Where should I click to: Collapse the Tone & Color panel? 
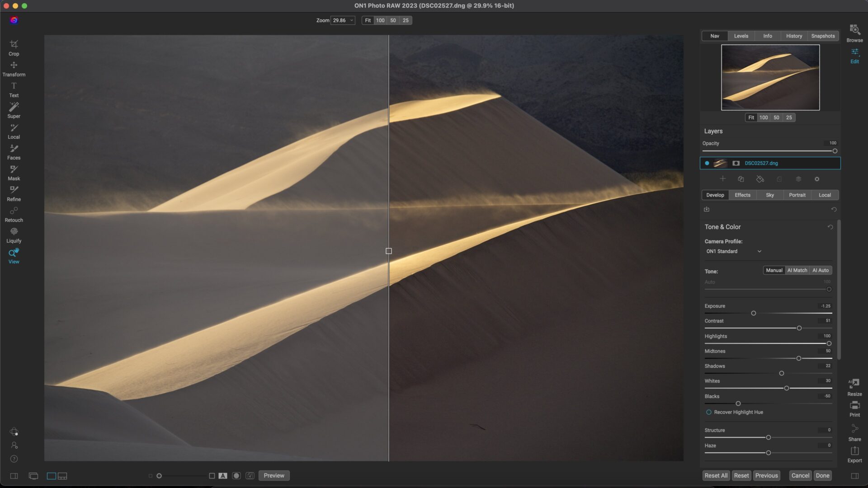pyautogui.click(x=722, y=227)
